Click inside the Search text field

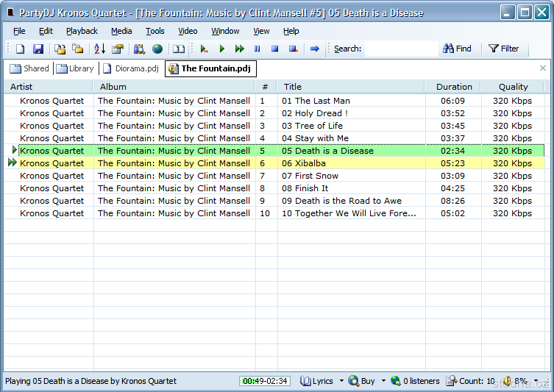tap(401, 49)
